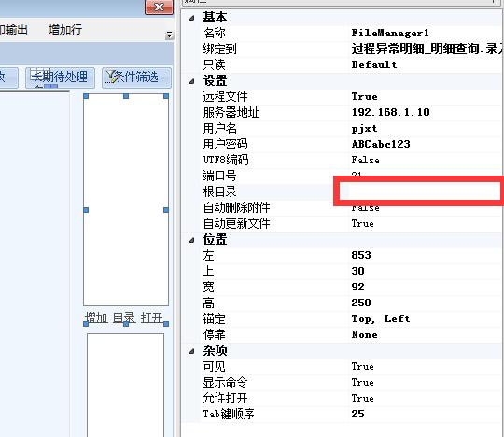Select the 锚定 property Top, Left
Screen dimensions: 504x437
point(381,318)
